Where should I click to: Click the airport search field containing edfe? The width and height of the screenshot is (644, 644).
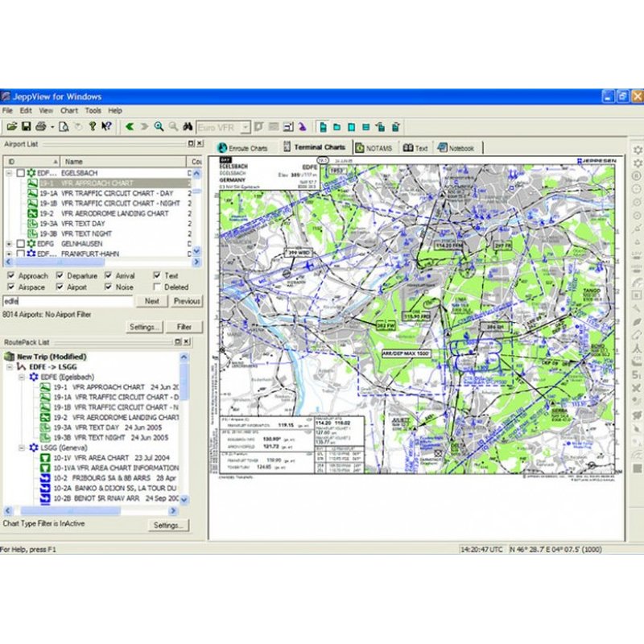pyautogui.click(x=68, y=301)
